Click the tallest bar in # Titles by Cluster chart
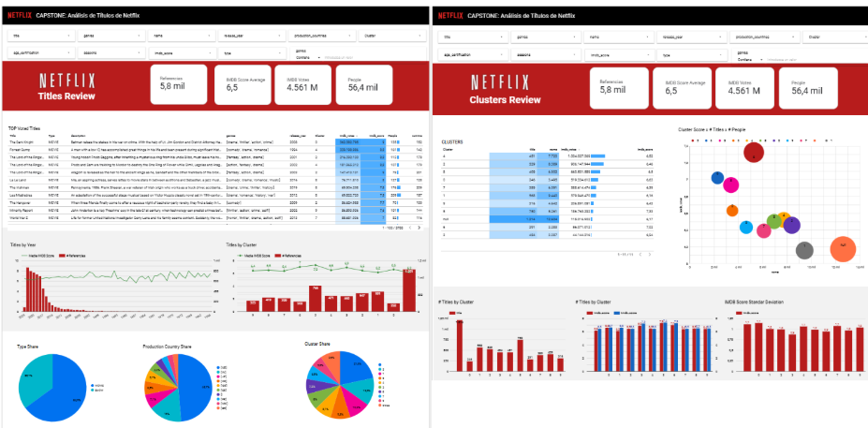 (x=460, y=347)
